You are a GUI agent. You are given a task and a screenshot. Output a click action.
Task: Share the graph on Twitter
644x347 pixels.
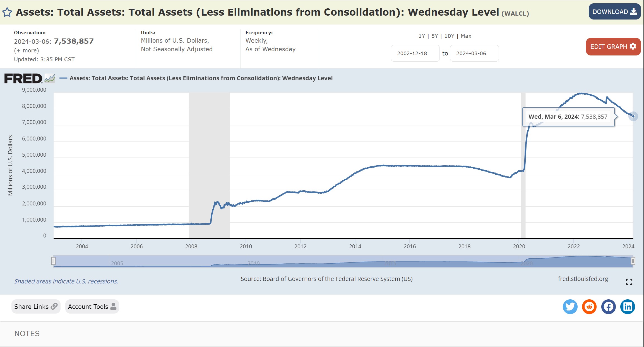(x=570, y=307)
